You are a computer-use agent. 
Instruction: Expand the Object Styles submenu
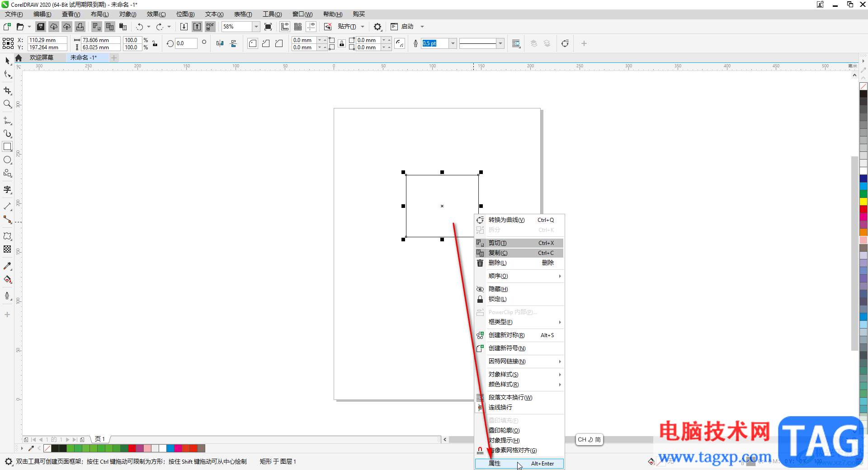click(x=519, y=375)
